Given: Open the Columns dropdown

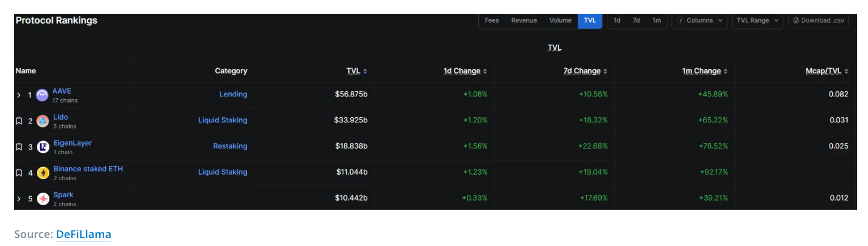Looking at the screenshot, I should pyautogui.click(x=700, y=20).
